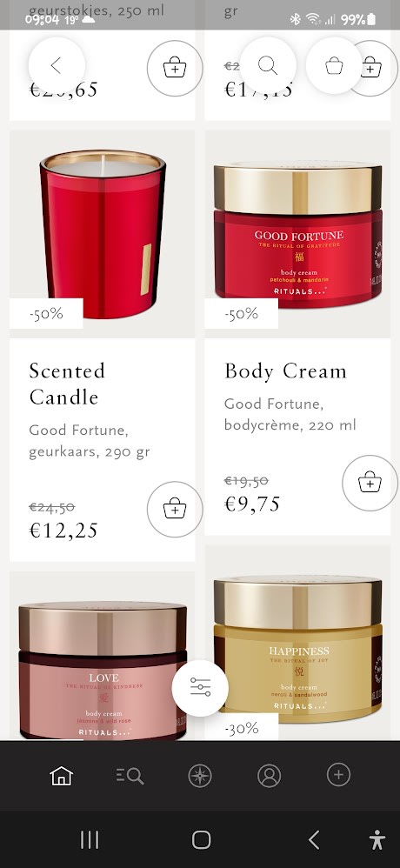Tap the Android recent apps button

90,840
